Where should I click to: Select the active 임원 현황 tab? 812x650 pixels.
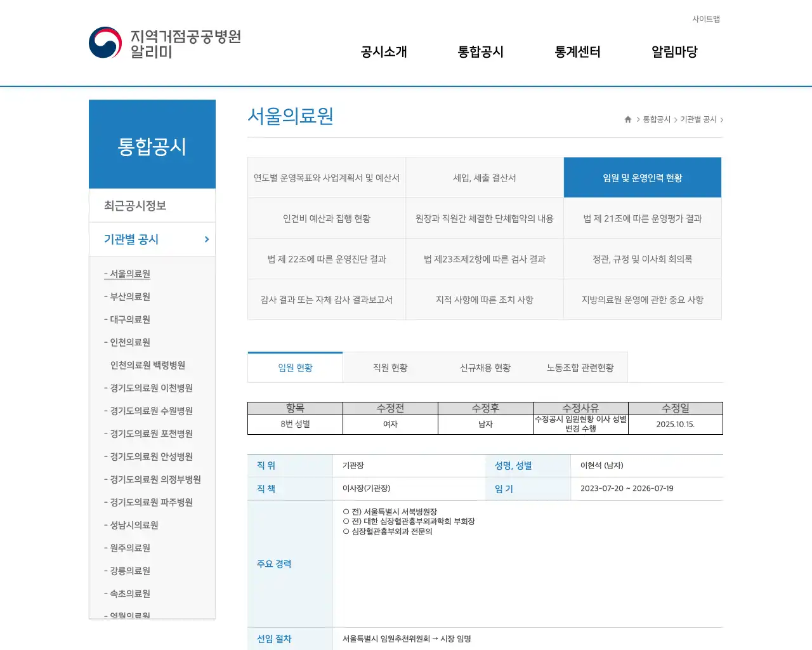[x=294, y=367]
